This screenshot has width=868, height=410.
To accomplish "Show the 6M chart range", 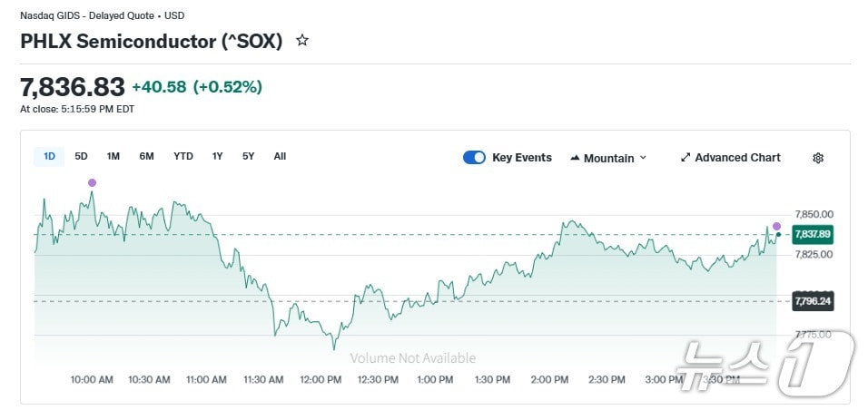I will (146, 156).
